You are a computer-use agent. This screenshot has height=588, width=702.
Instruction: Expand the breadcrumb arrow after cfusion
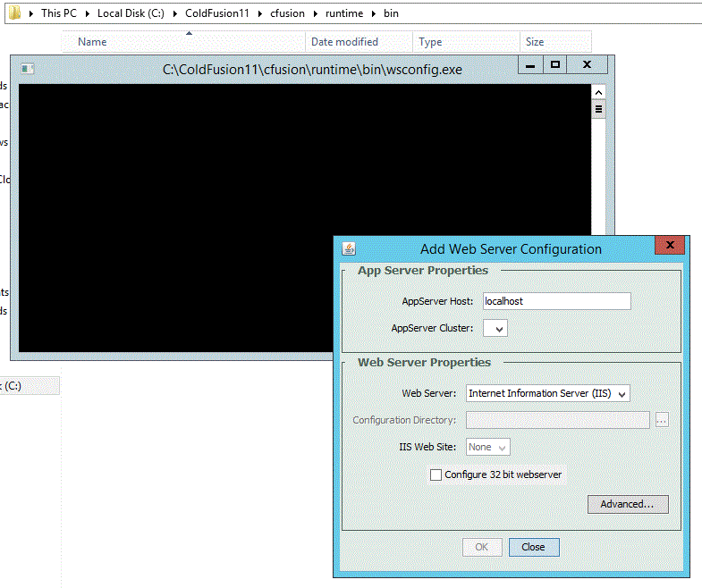315,14
